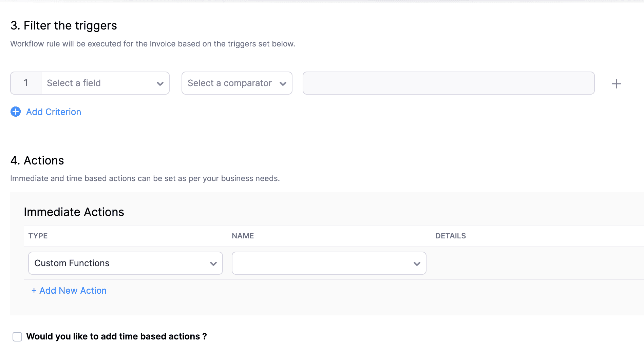Click the NAME column header

(243, 236)
